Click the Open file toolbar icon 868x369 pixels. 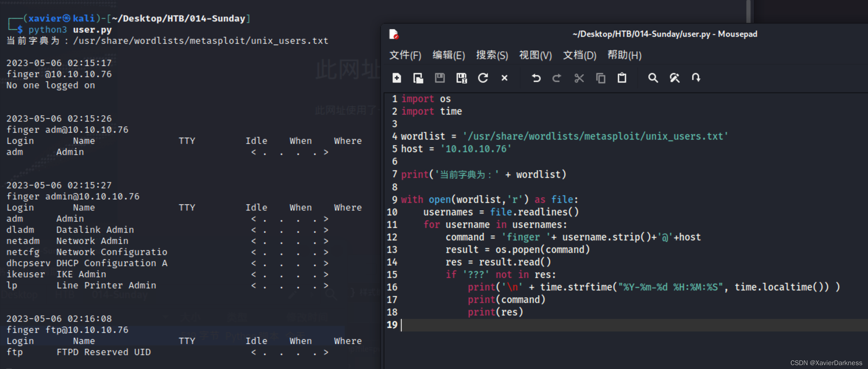tap(418, 78)
